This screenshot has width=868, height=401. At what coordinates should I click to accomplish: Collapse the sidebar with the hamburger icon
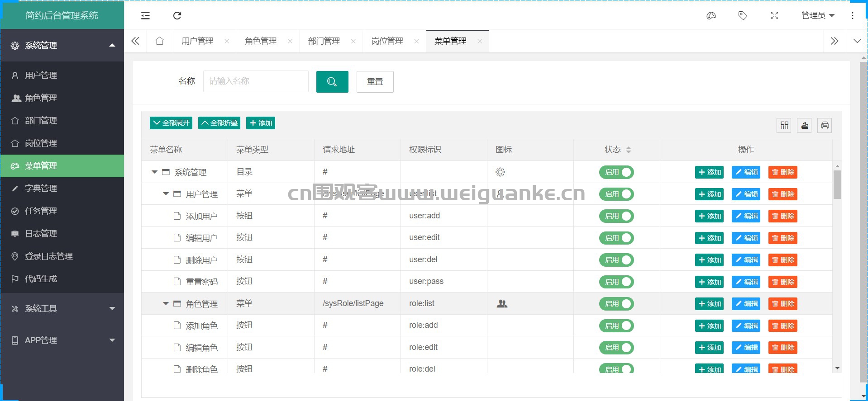coord(145,16)
